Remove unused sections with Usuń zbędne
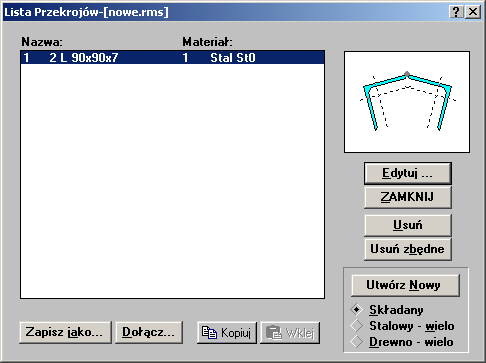Viewport: 486px width, 363px height. pos(408,249)
